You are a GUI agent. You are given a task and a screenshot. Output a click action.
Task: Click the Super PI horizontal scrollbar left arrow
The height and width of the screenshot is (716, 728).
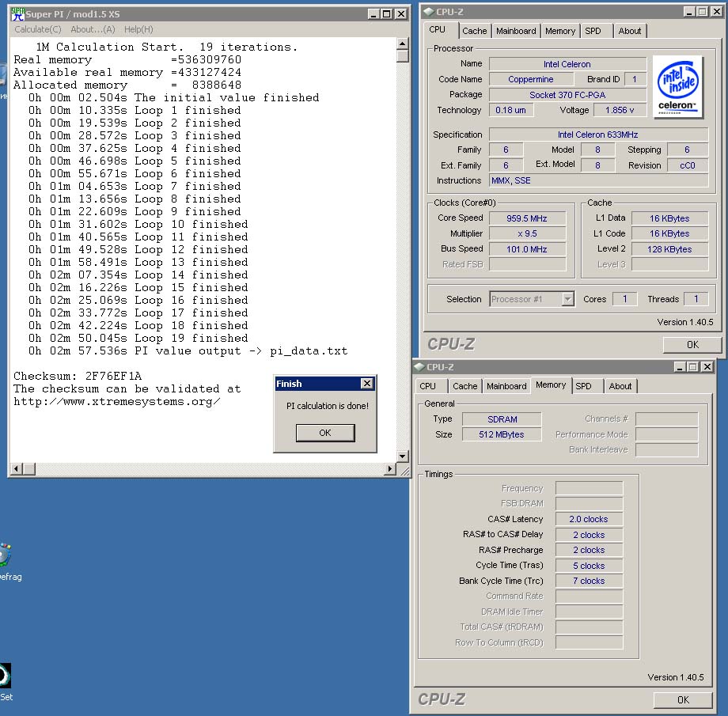click(x=17, y=469)
